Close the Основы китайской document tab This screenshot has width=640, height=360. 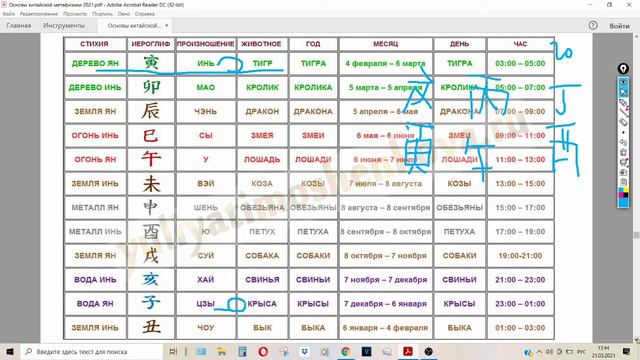[x=167, y=26]
